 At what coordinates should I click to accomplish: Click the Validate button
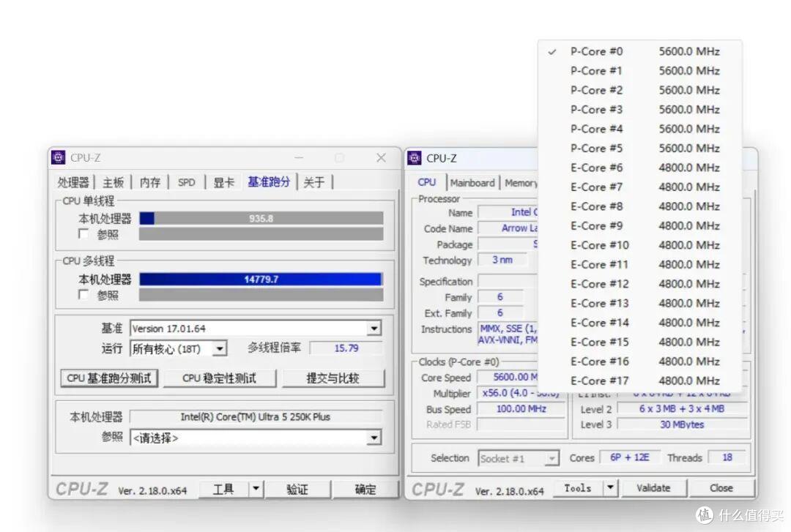(653, 487)
